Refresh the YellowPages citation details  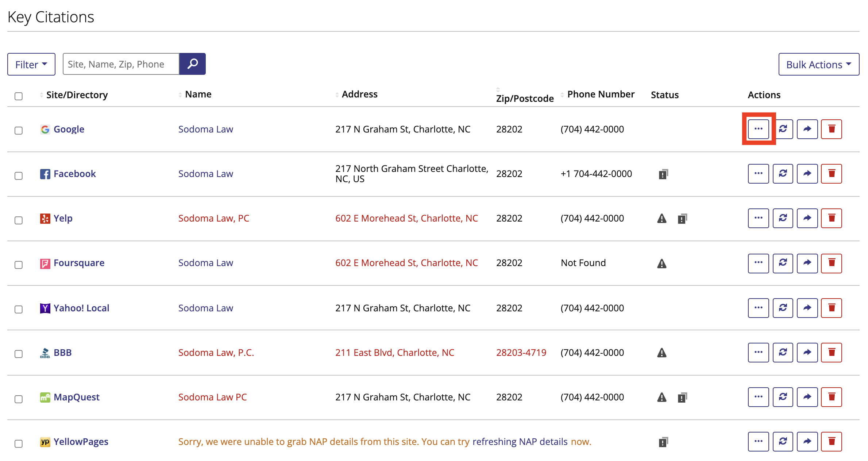click(783, 441)
